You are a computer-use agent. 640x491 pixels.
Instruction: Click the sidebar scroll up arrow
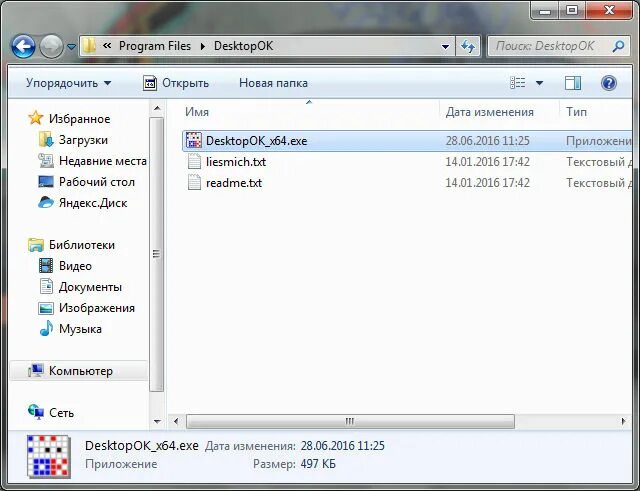point(157,109)
